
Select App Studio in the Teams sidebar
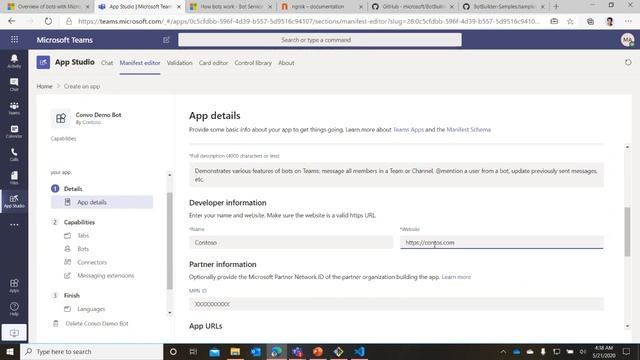pos(14,201)
